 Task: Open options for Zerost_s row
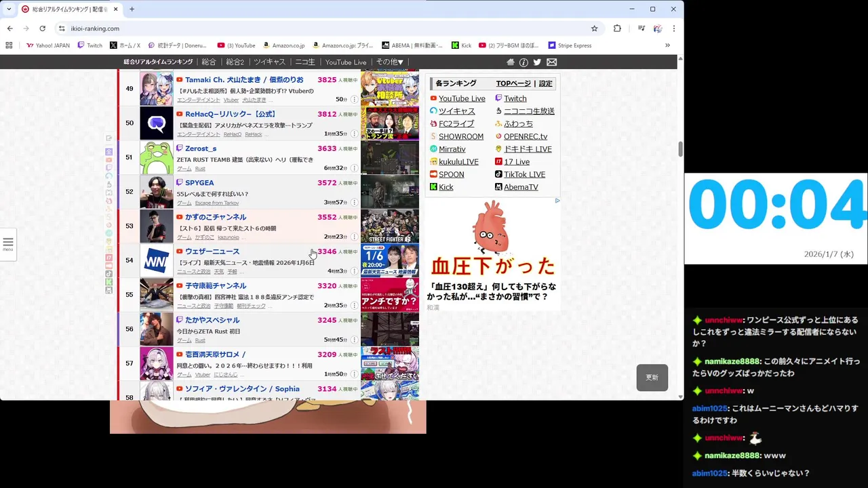tap(354, 168)
